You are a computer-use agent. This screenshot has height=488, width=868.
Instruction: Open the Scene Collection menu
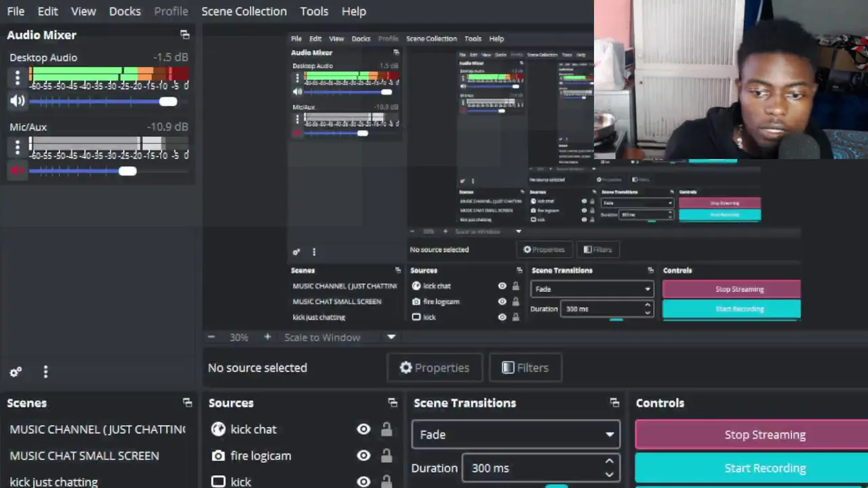tap(244, 11)
